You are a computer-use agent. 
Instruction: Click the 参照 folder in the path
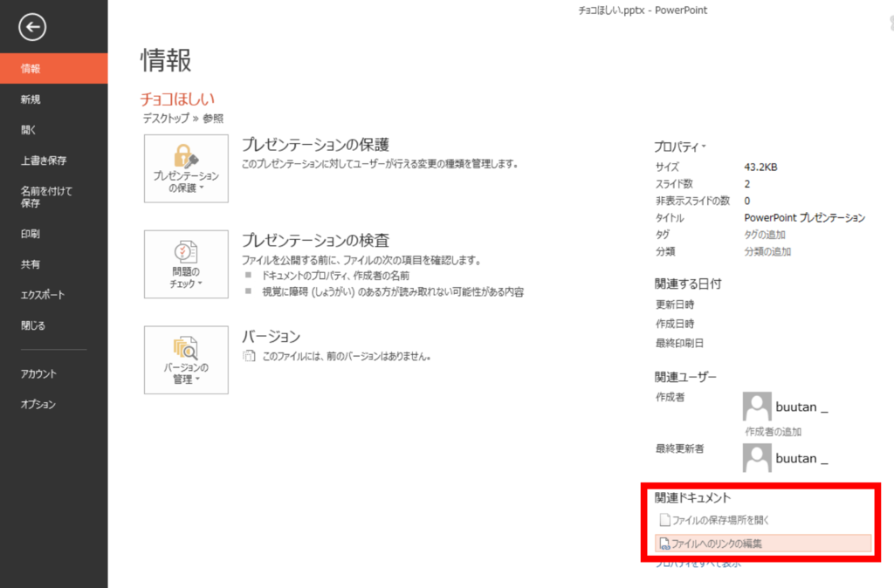tap(213, 119)
